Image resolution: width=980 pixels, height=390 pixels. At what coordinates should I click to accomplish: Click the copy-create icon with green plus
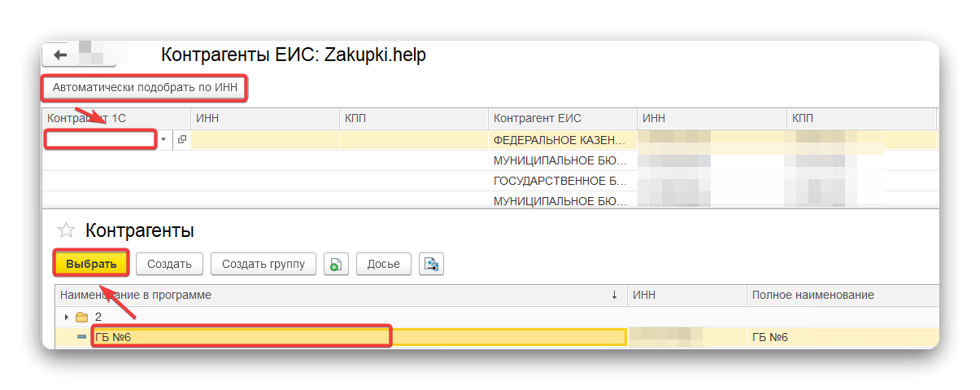tap(336, 264)
